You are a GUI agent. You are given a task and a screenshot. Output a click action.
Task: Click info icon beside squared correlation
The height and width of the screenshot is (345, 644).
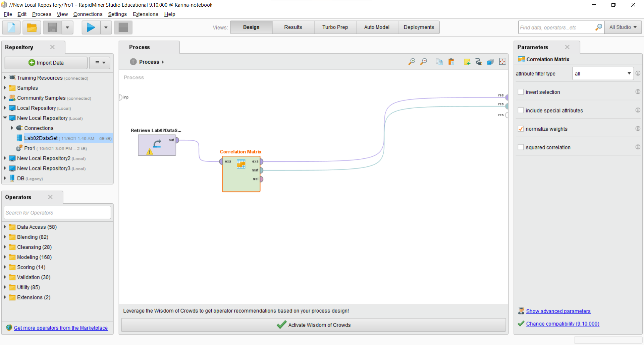pos(638,147)
